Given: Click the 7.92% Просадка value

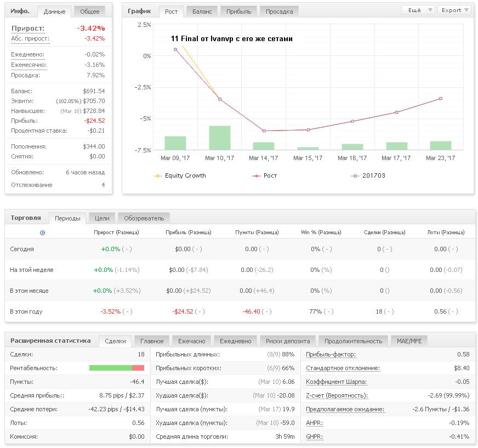Looking at the screenshot, I should coord(96,75).
